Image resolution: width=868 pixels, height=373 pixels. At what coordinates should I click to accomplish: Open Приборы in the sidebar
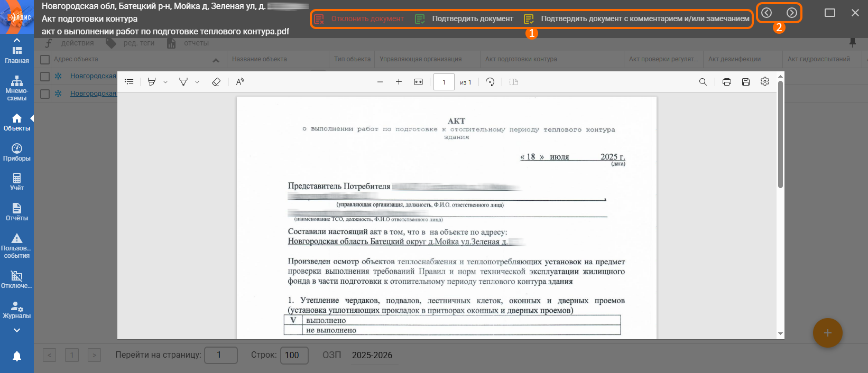17,153
